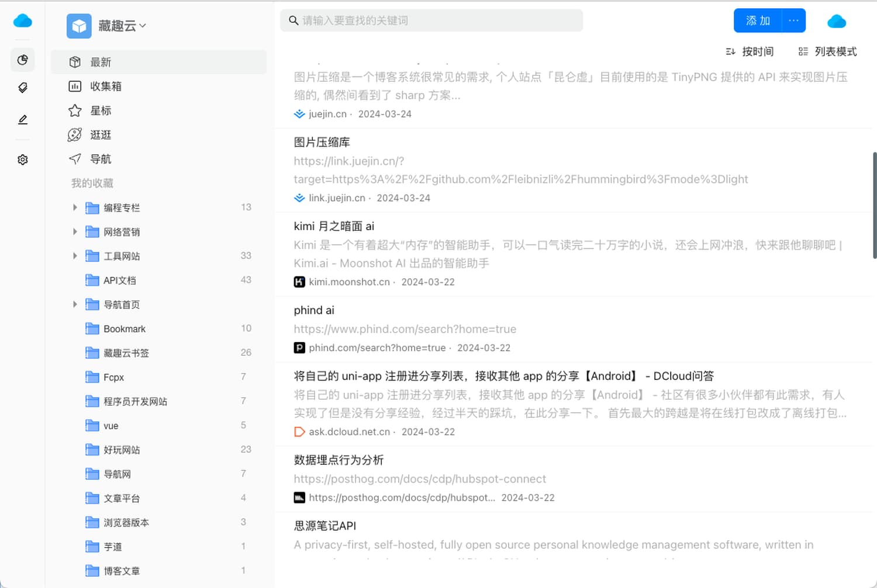The height and width of the screenshot is (588, 877).
Task: Open 星标 starred items
Action: [x=100, y=110]
